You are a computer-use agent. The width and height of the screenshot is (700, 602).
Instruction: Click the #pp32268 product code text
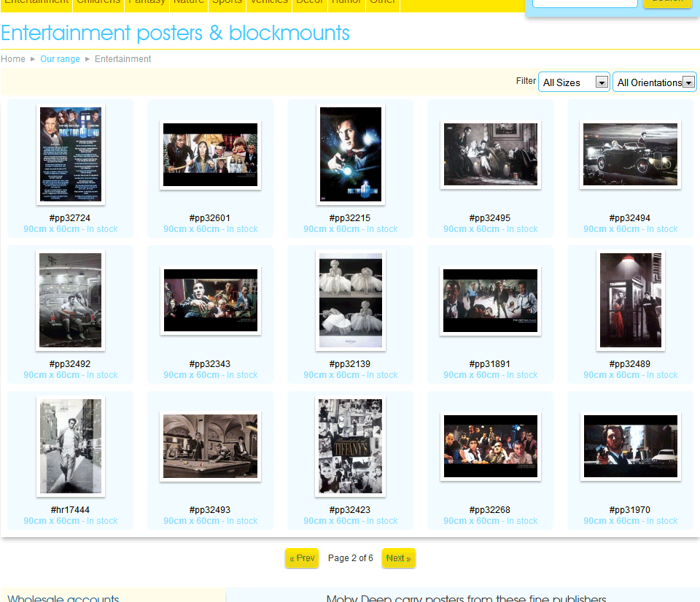point(490,510)
